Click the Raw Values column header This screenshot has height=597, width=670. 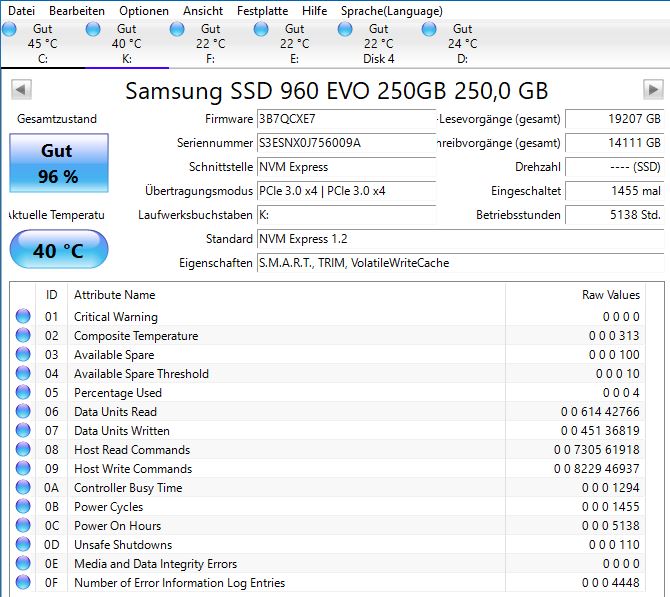[x=611, y=295]
